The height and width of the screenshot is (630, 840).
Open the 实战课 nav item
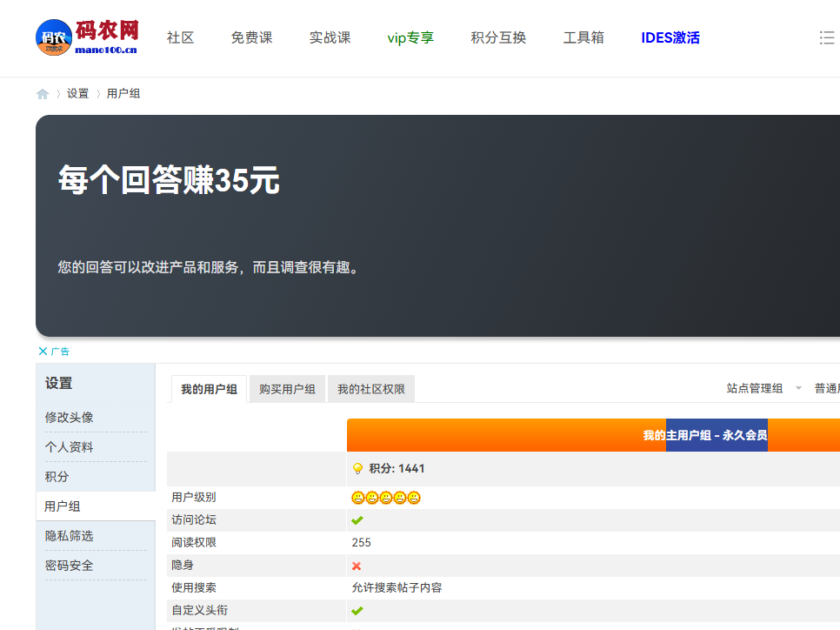(330, 37)
